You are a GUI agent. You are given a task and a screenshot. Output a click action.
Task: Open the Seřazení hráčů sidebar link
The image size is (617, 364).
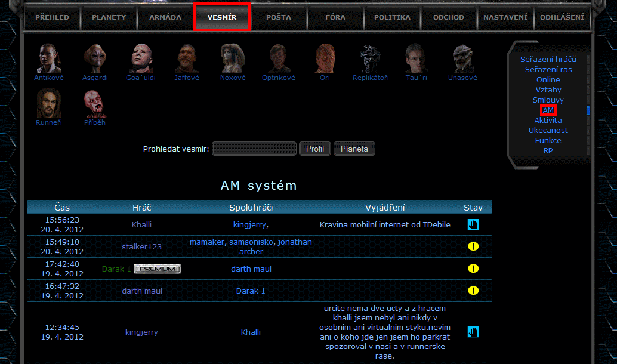[548, 60]
